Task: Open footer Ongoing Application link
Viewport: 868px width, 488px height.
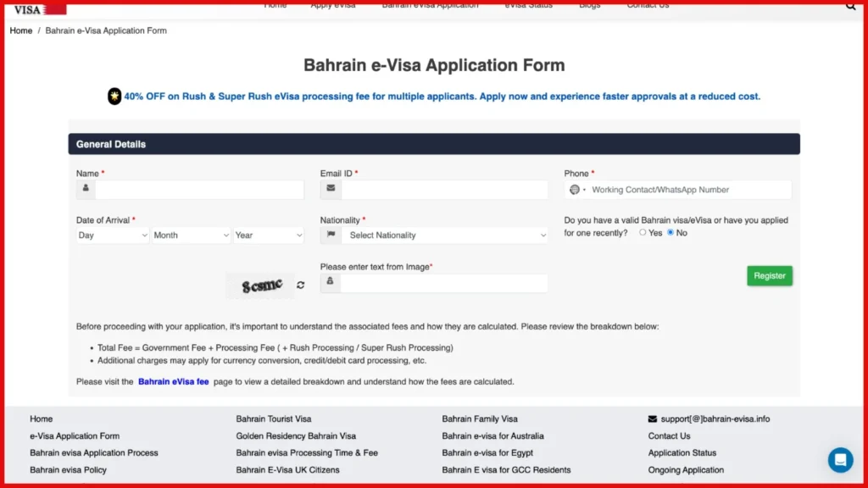Action: click(x=686, y=469)
